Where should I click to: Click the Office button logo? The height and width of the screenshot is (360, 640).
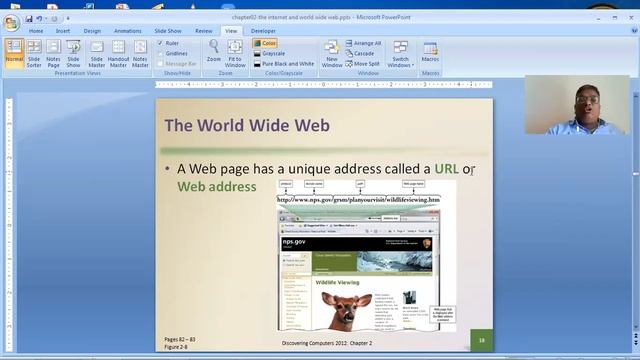[11, 23]
